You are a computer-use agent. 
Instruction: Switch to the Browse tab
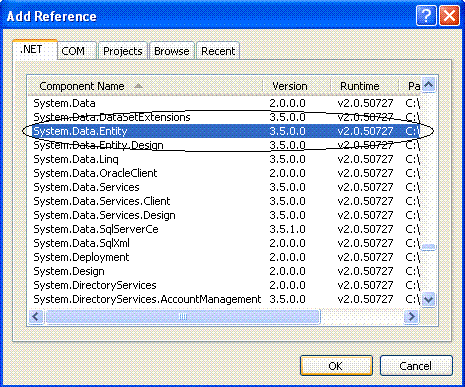[172, 51]
